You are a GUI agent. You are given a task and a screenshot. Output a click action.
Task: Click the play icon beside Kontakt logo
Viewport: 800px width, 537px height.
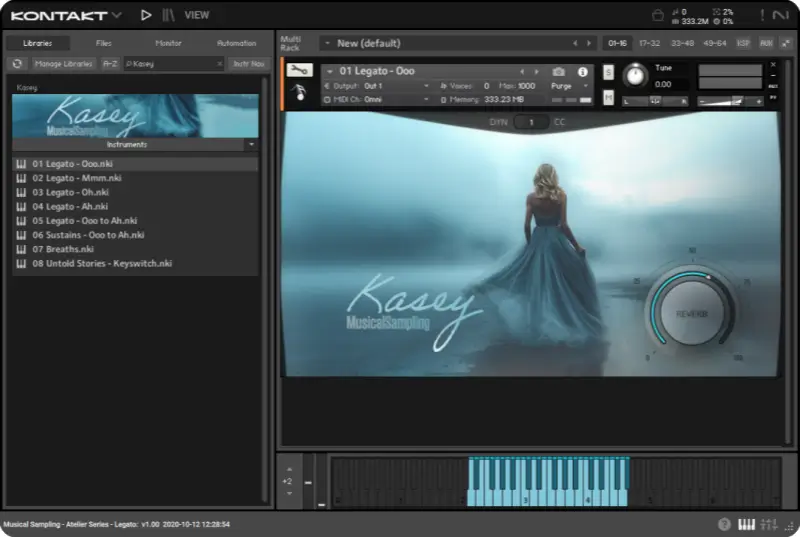tap(146, 15)
